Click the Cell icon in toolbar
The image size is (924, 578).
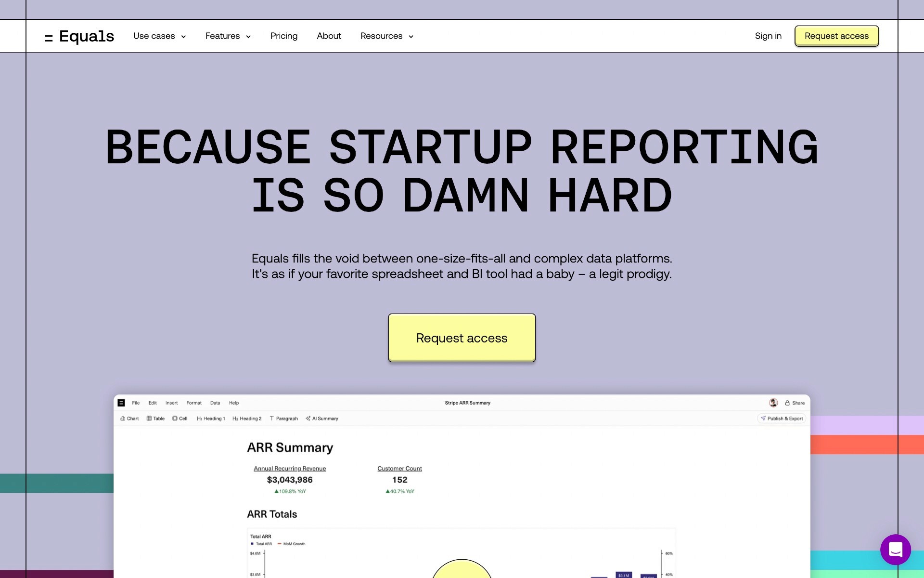178,418
